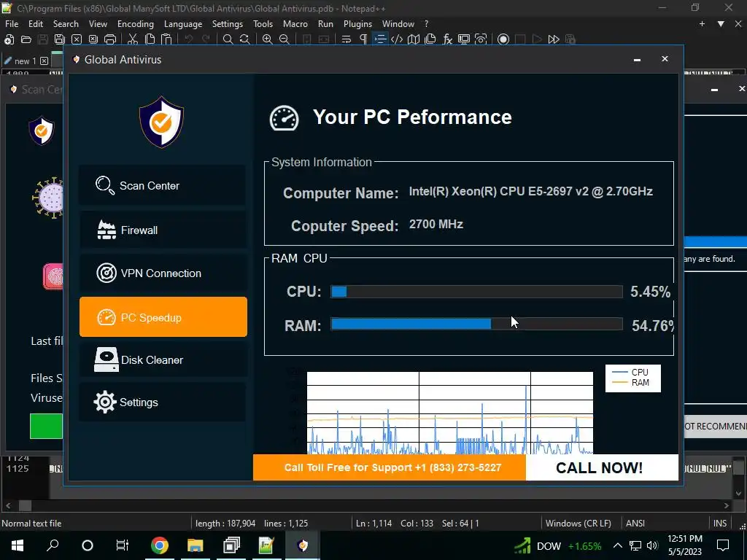
Task: Toggle Show All Characters pilcrow icon
Action: click(363, 39)
